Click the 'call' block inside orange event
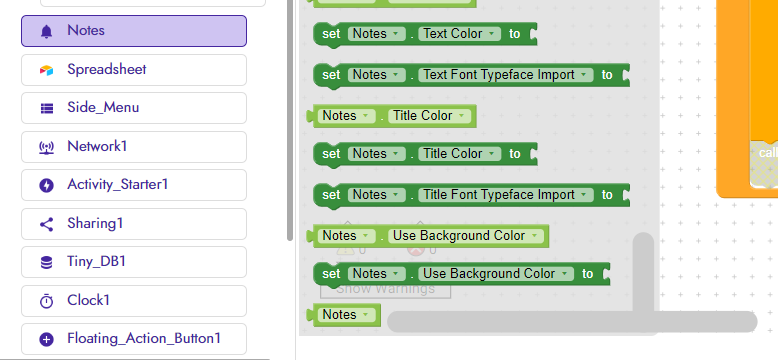The width and height of the screenshot is (778, 360). coord(764,164)
